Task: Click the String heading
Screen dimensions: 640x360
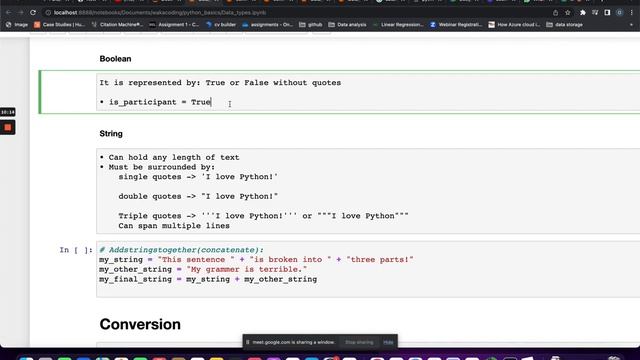Action: [111, 133]
